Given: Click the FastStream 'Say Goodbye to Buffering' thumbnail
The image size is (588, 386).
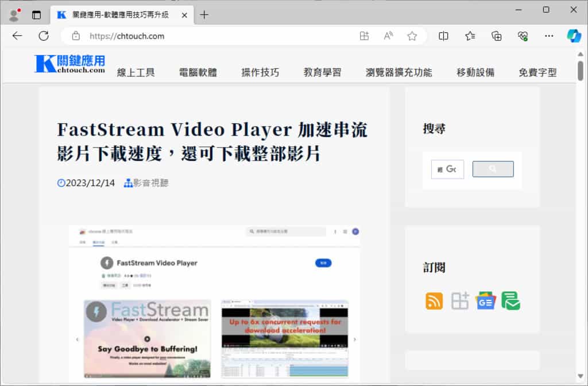Looking at the screenshot, I should [x=147, y=339].
